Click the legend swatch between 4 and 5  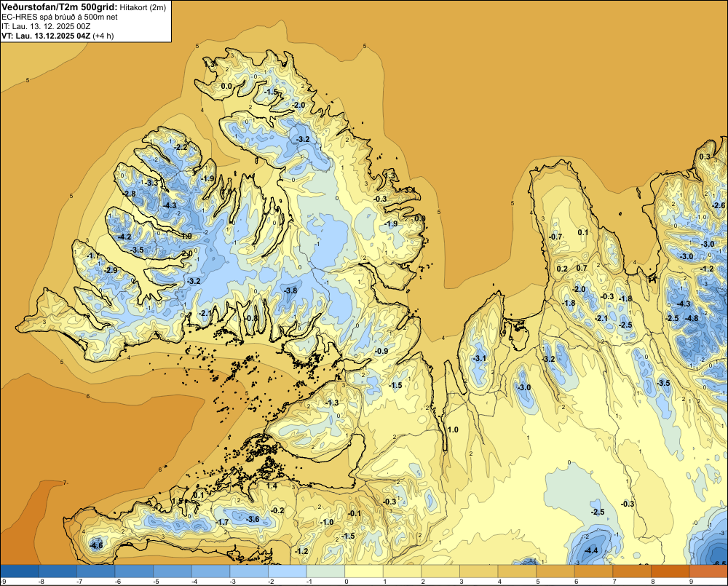[517, 571]
